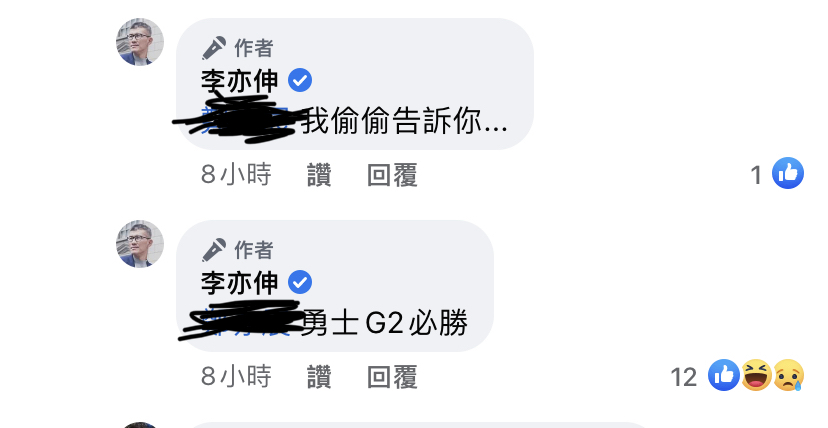The width and height of the screenshot is (828, 428).
Task: Click author microphone icon above "勇士 G2 必勝" comment
Action: tap(214, 250)
